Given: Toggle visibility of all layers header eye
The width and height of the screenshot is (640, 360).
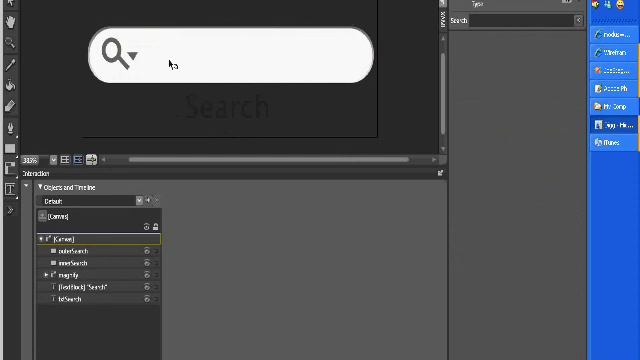Looking at the screenshot, I should (x=147, y=227).
